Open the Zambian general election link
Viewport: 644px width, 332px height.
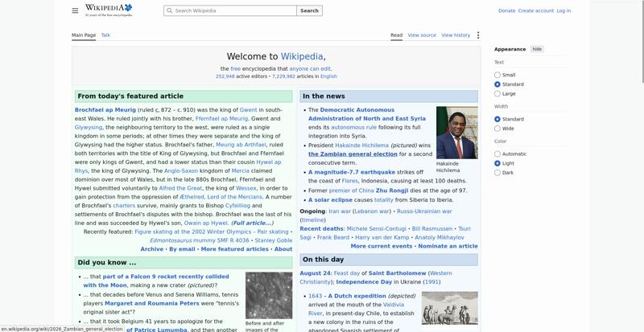click(353, 154)
